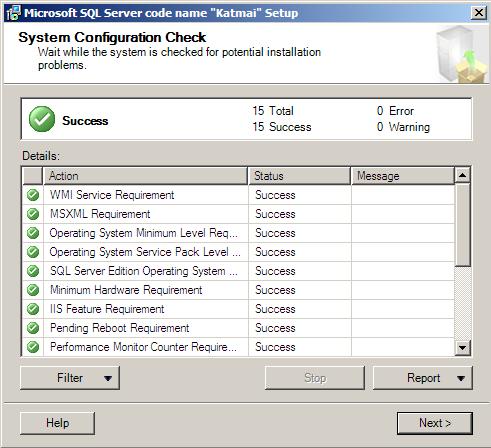Click Success status of MSXML Requirement
Screen dimensions: 491x448
pyautogui.click(x=275, y=214)
